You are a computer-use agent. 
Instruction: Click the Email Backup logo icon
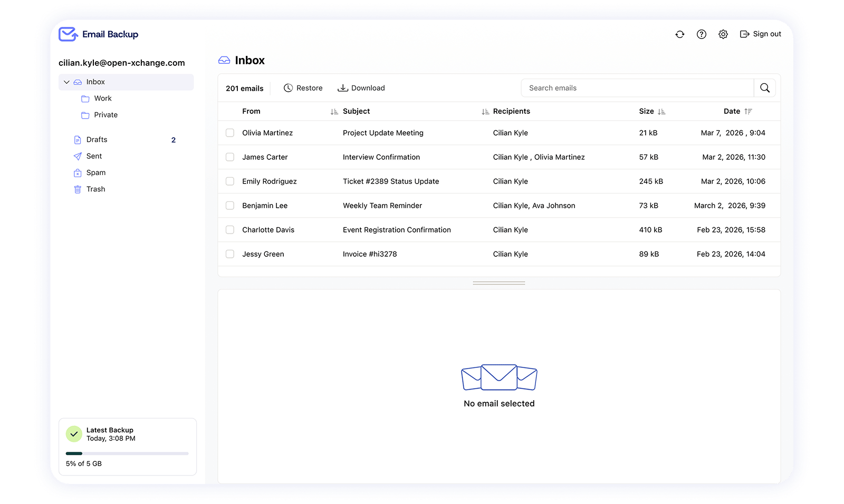(x=68, y=34)
